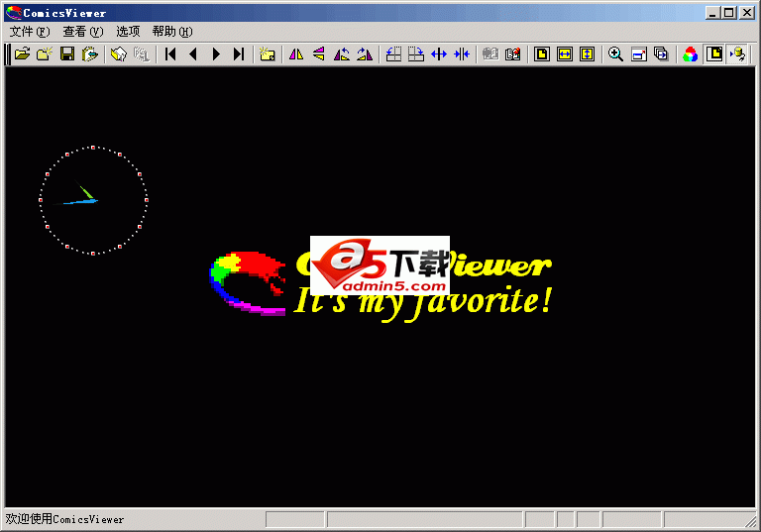761x532 pixels.
Task: Click the folder with arrow export icon
Action: click(x=90, y=53)
